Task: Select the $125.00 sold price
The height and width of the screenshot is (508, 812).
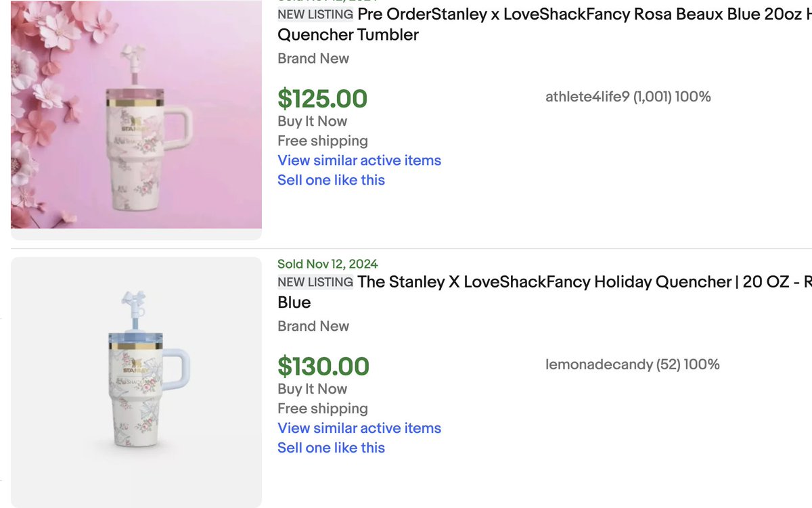Action: click(x=322, y=99)
